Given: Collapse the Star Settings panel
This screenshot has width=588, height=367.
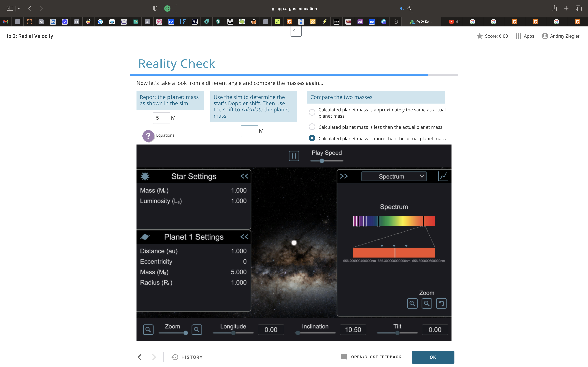Looking at the screenshot, I should 244,176.
